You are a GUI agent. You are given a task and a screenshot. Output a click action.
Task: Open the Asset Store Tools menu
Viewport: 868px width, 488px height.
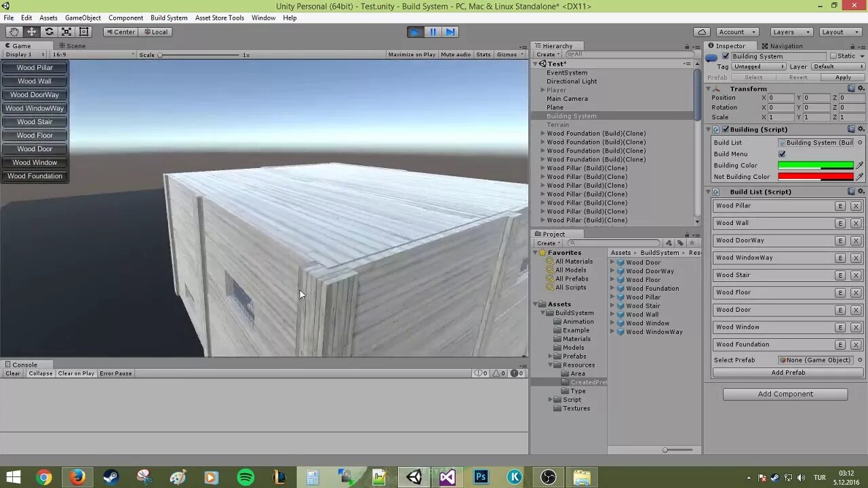point(220,18)
